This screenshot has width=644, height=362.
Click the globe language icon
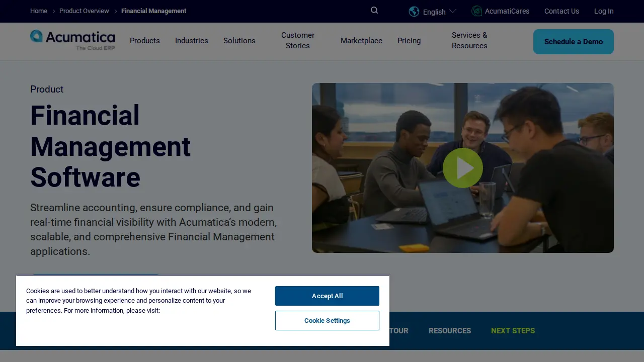tap(414, 11)
